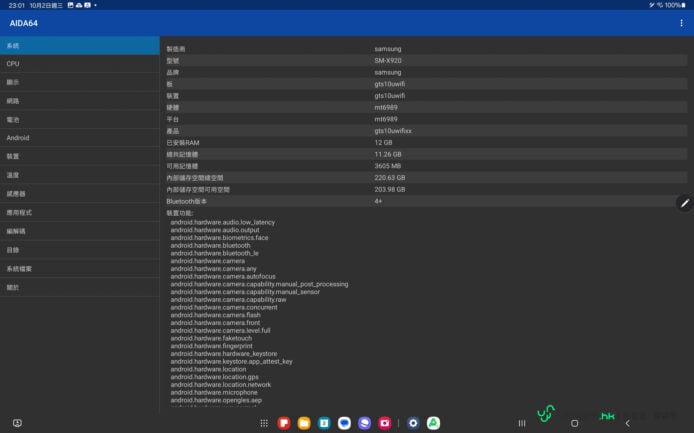Screen dimensions: 694x433
Task: Select the Bluetooth version value 4+
Action: pos(378,201)
